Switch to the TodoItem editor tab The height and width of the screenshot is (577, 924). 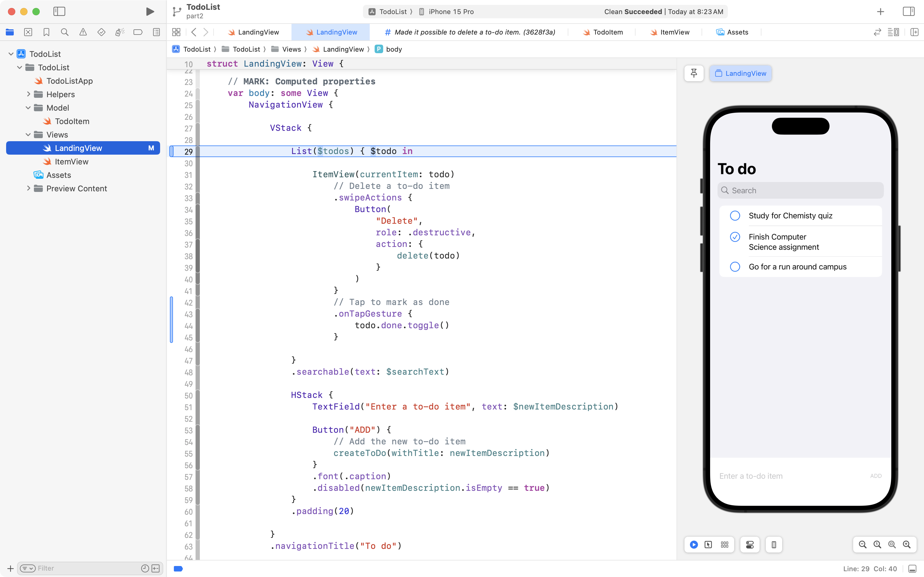point(603,32)
